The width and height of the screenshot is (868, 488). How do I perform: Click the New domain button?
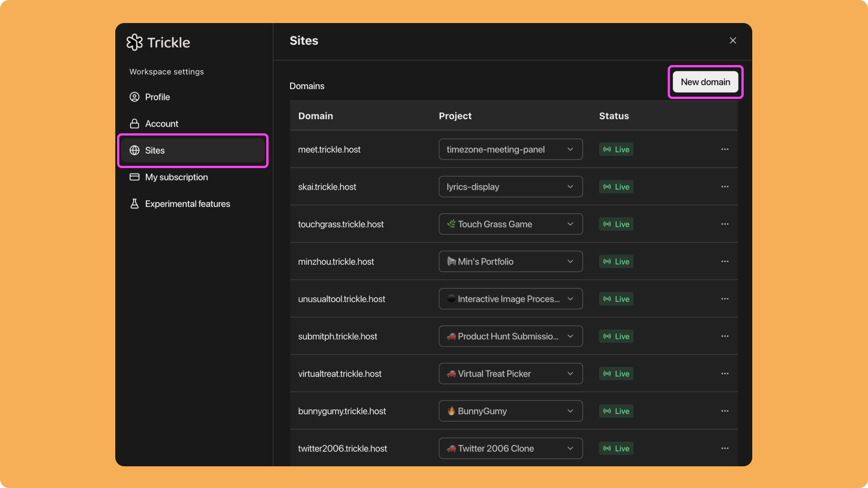click(x=705, y=82)
